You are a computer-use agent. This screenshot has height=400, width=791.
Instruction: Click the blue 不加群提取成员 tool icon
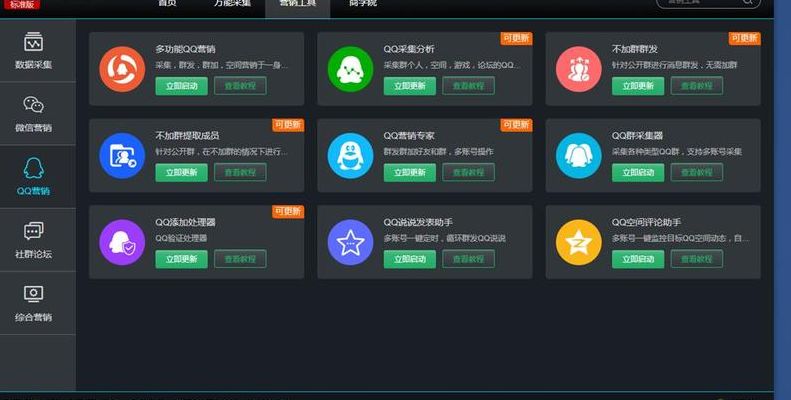click(122, 156)
